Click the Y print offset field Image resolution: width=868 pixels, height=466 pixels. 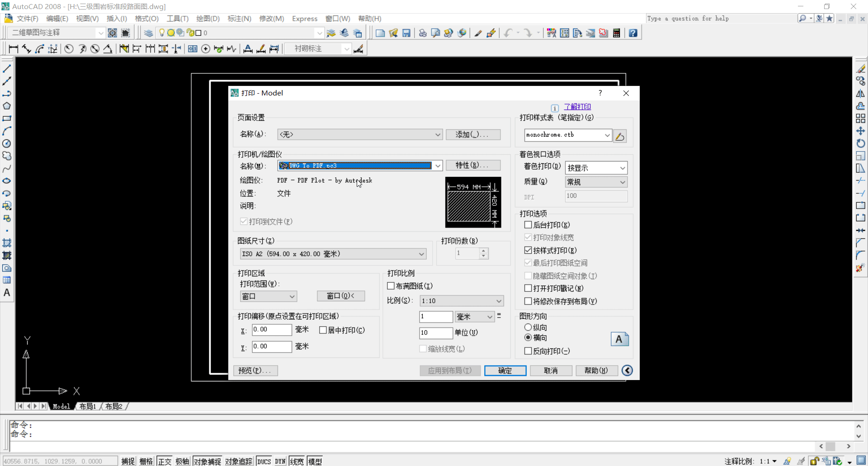(x=272, y=347)
